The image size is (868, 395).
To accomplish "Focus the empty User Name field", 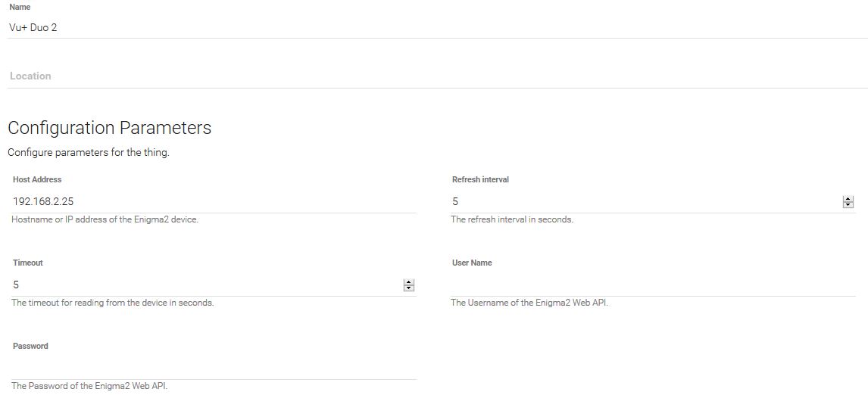I will (651, 285).
